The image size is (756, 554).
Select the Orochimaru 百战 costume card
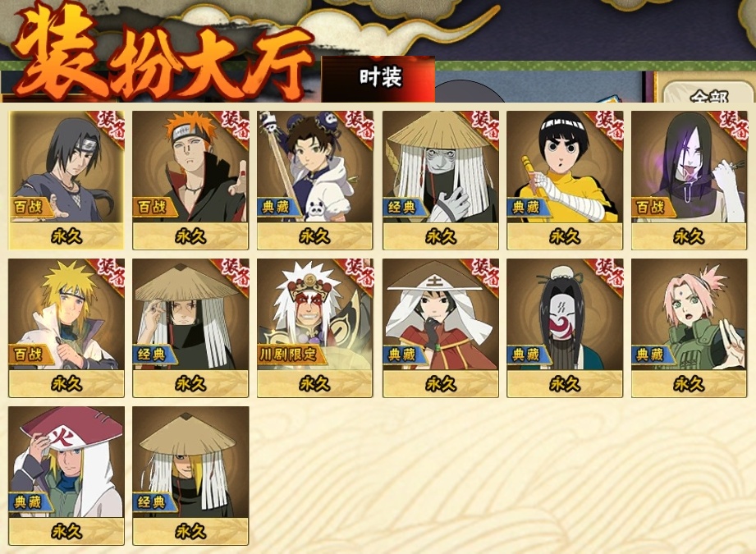pyautogui.click(x=689, y=181)
